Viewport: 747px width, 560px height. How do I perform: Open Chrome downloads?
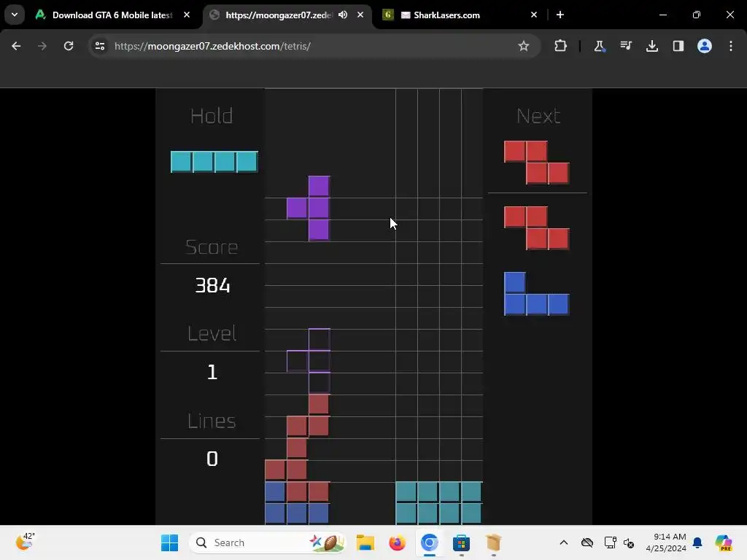tap(651, 46)
